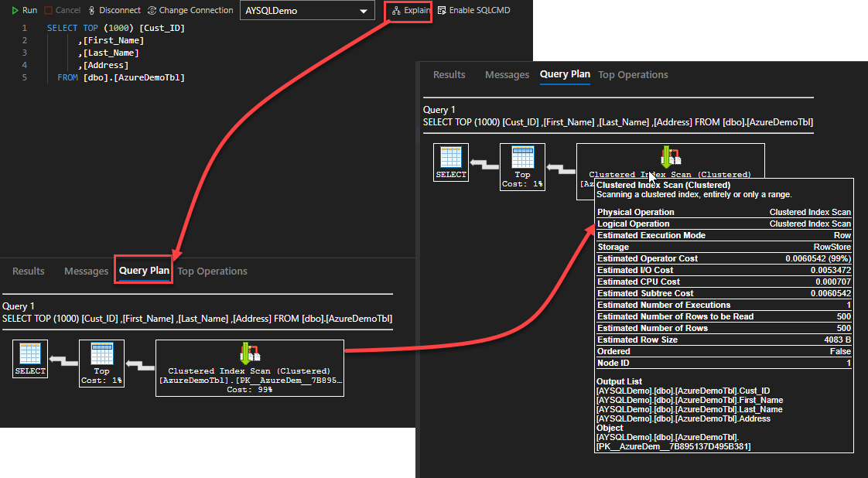Click the Logical Operation tooltip row
This screenshot has width=868, height=478.
[723, 224]
